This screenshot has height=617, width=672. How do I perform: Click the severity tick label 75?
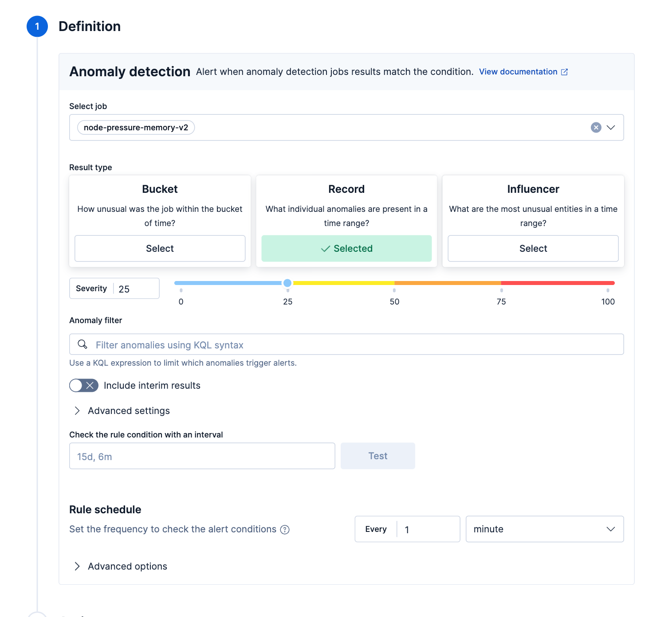[501, 302]
